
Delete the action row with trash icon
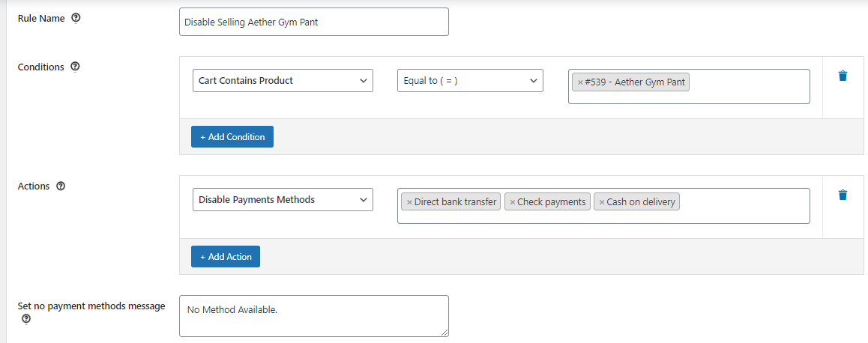point(843,195)
